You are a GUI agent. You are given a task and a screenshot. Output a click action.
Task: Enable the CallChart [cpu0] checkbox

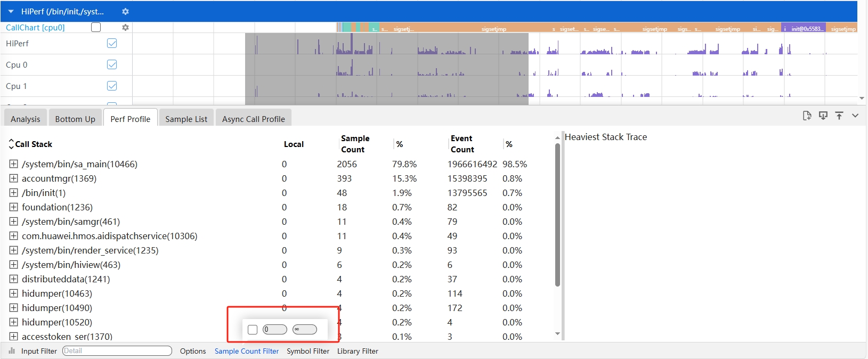point(96,27)
